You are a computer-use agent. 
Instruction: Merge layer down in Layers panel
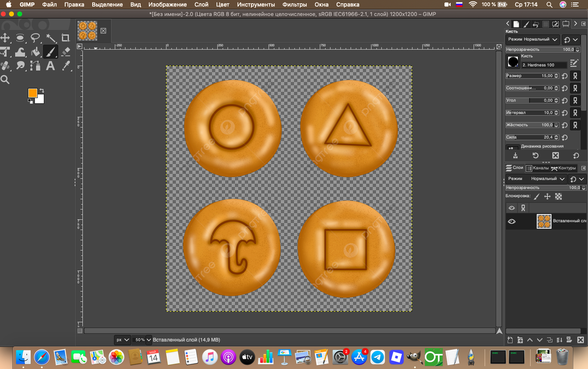point(560,340)
